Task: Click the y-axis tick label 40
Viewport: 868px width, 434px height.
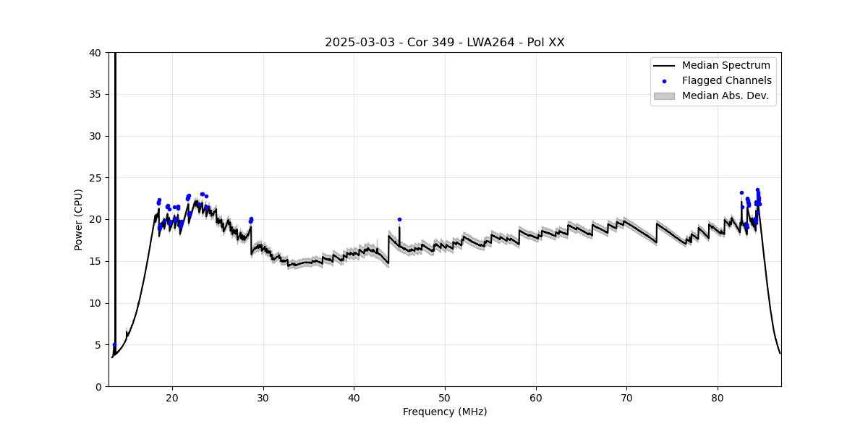Action: pyautogui.click(x=93, y=53)
